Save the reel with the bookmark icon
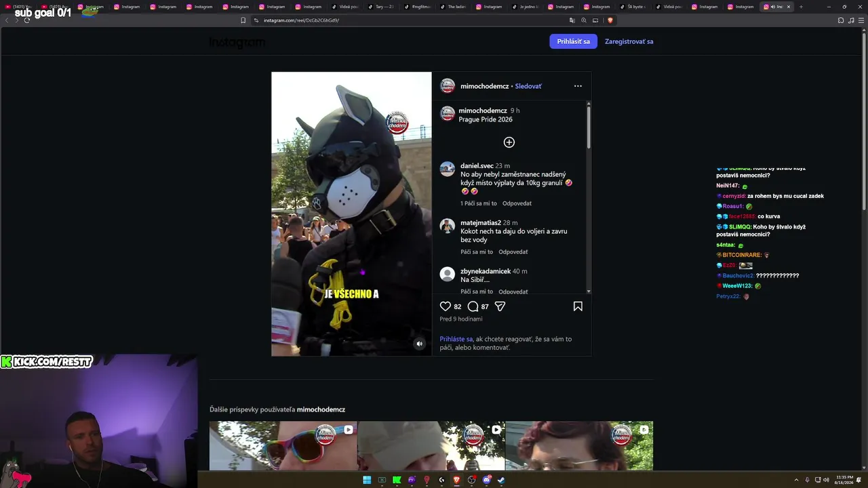This screenshot has height=488, width=868. 578,306
